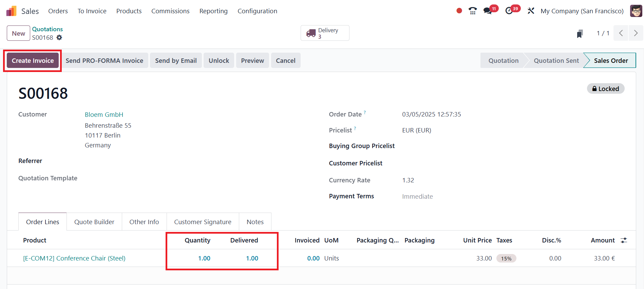Click the Sales app name
The image size is (644, 289).
30,11
